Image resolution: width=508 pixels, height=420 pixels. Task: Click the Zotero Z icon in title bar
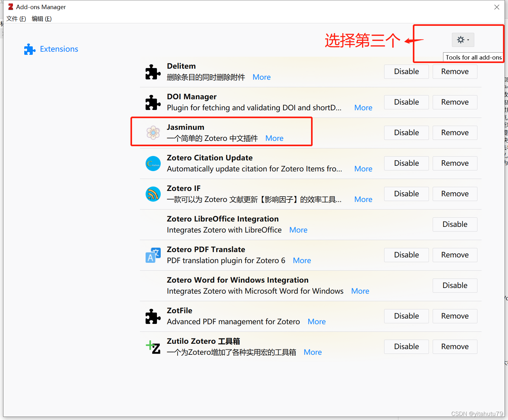tap(11, 7)
